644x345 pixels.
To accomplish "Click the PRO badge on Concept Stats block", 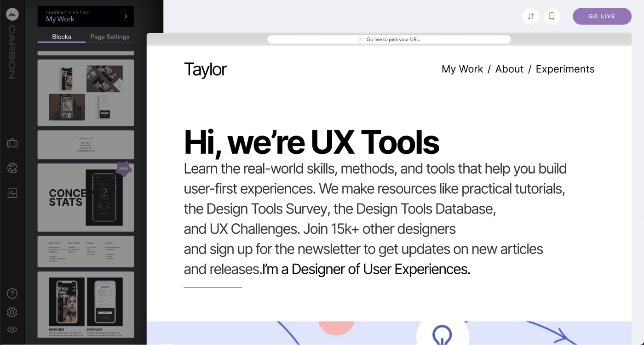I will click(123, 169).
